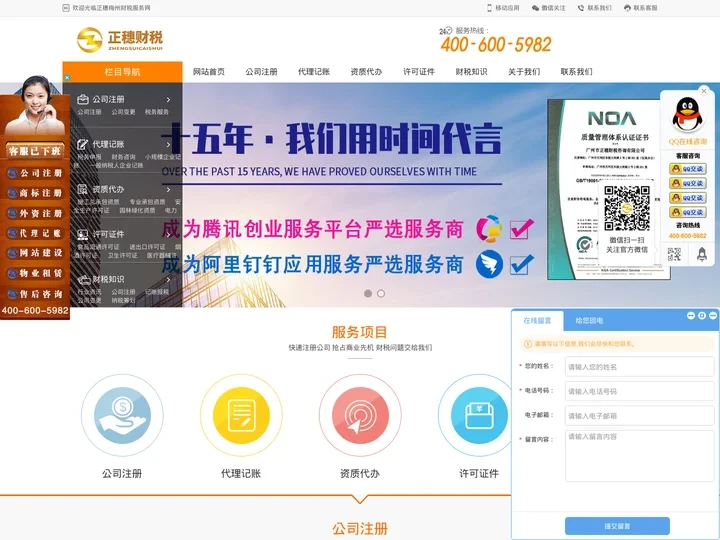Switch to 给您回电 tab
The width and height of the screenshot is (720, 540).
pyautogui.click(x=589, y=321)
